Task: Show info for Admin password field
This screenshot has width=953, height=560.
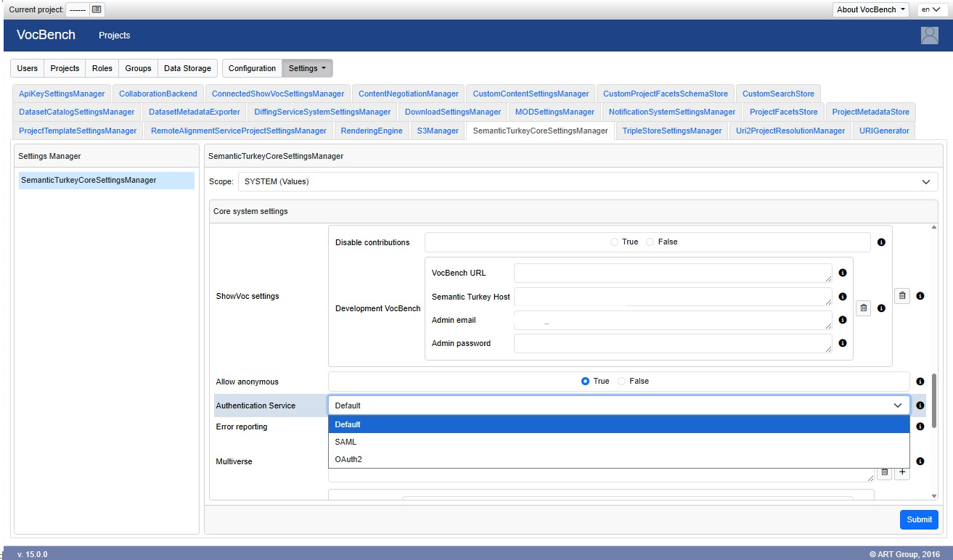Action: pyautogui.click(x=843, y=343)
